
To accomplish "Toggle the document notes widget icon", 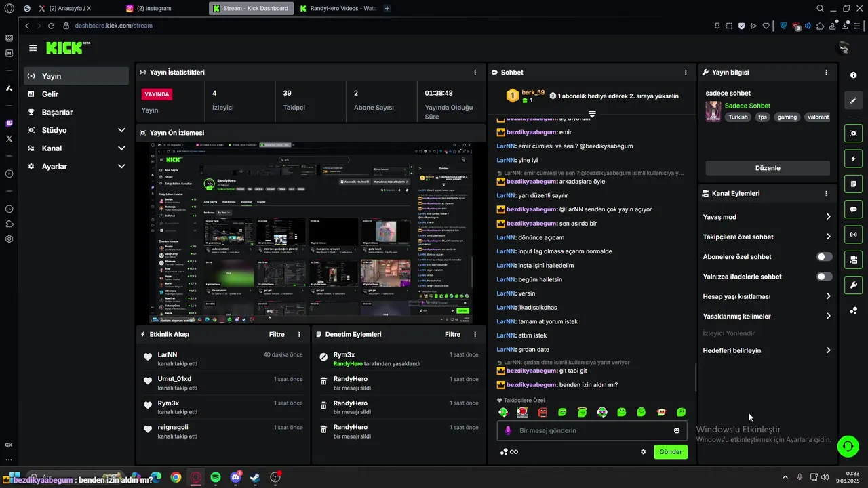I will pos(853,184).
